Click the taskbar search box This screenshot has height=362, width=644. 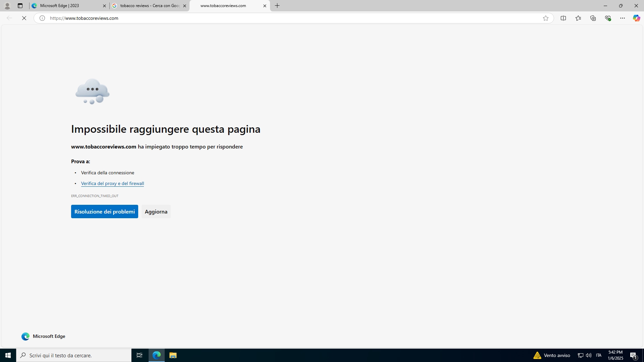(x=74, y=355)
